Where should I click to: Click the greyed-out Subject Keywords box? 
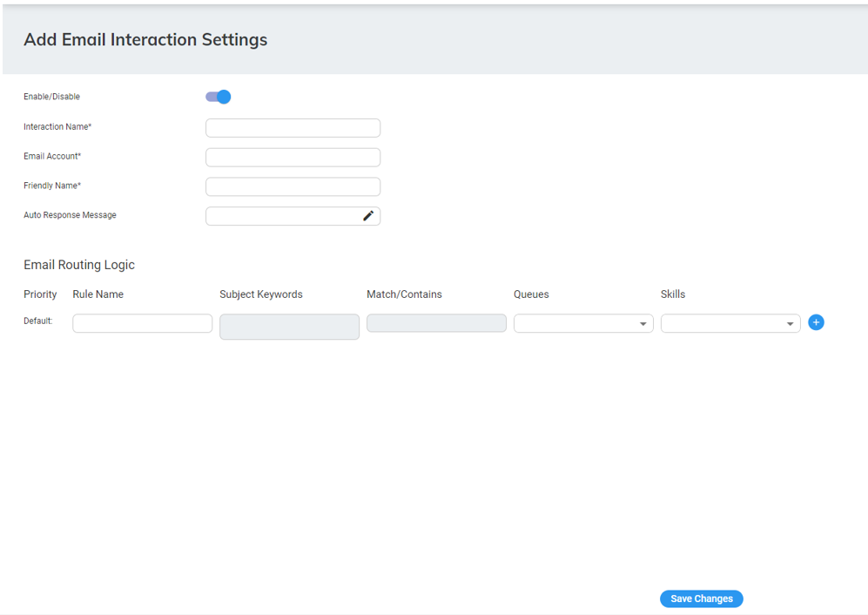(289, 327)
